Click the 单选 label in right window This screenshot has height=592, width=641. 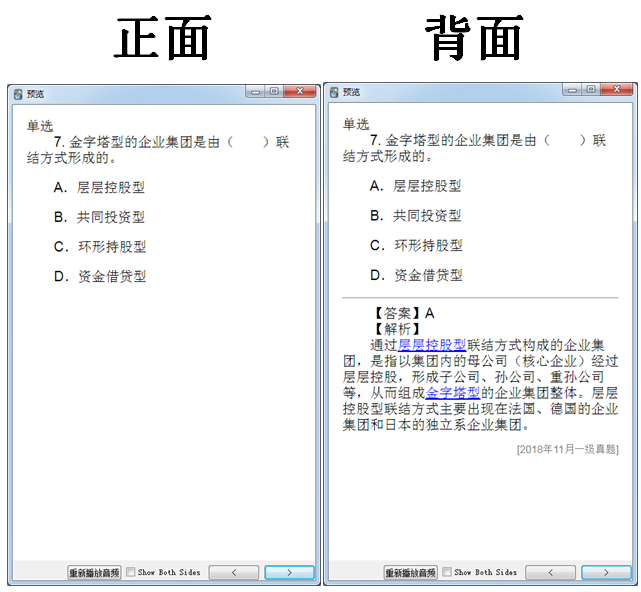356,124
